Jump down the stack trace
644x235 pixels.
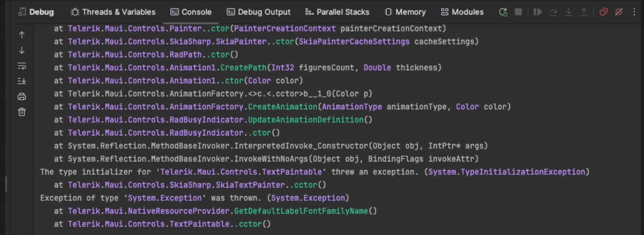point(22,50)
